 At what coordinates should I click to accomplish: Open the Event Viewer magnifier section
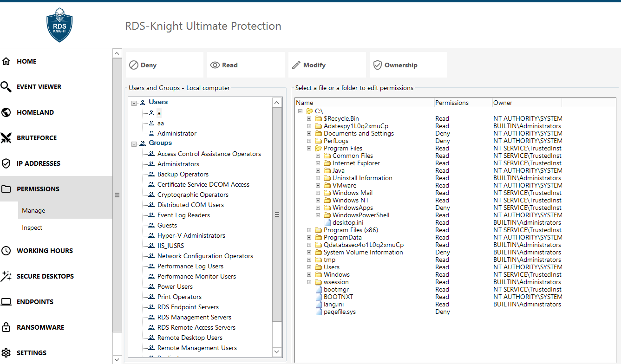[x=39, y=87]
